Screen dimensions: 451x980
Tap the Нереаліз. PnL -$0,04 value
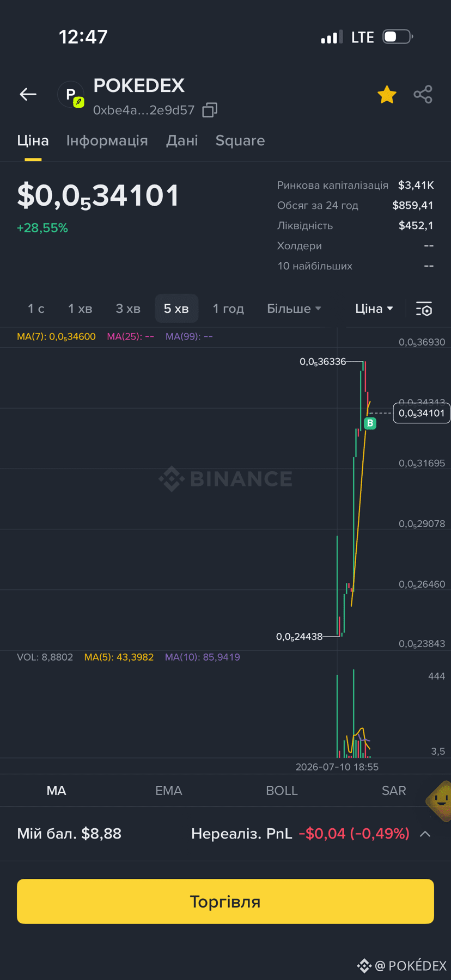coord(354,834)
